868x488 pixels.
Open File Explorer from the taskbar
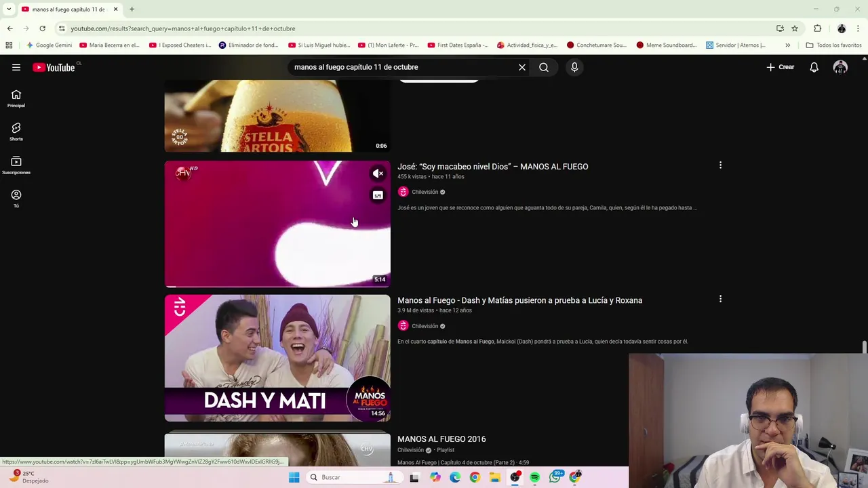(495, 477)
